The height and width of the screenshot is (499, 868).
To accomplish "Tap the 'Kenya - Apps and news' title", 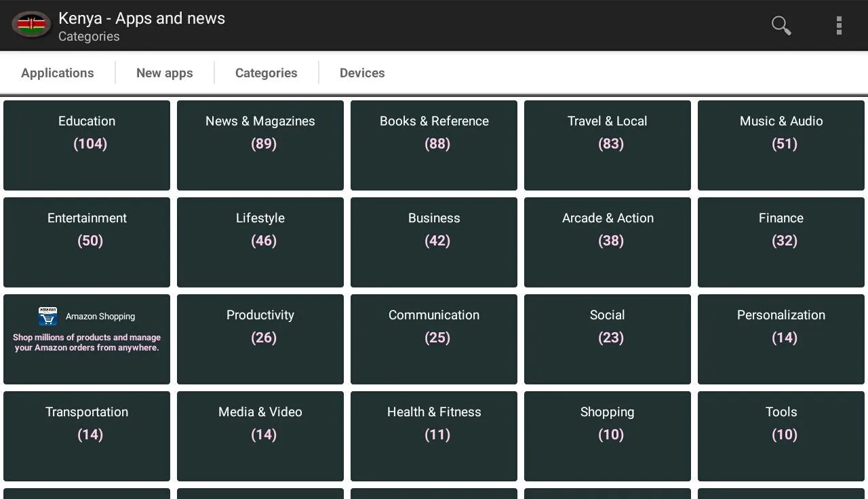I will point(142,18).
